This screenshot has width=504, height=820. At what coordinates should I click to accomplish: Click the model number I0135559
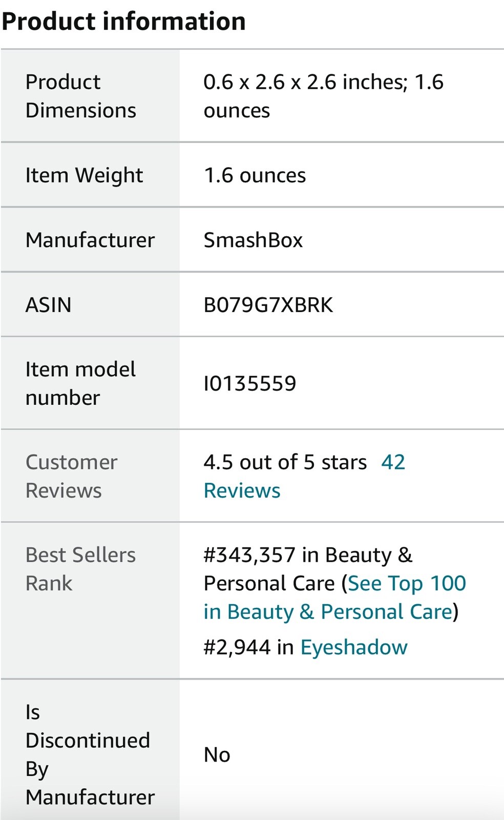click(x=250, y=383)
